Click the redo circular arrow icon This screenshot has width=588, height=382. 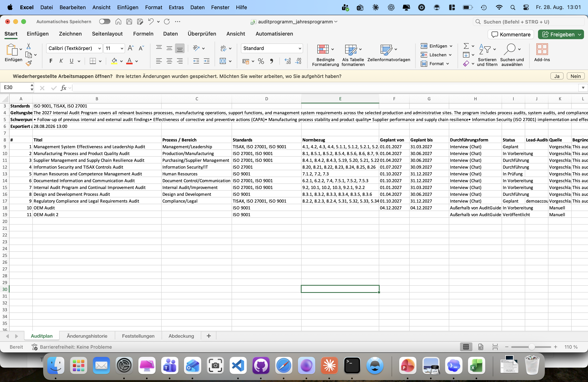(x=167, y=22)
